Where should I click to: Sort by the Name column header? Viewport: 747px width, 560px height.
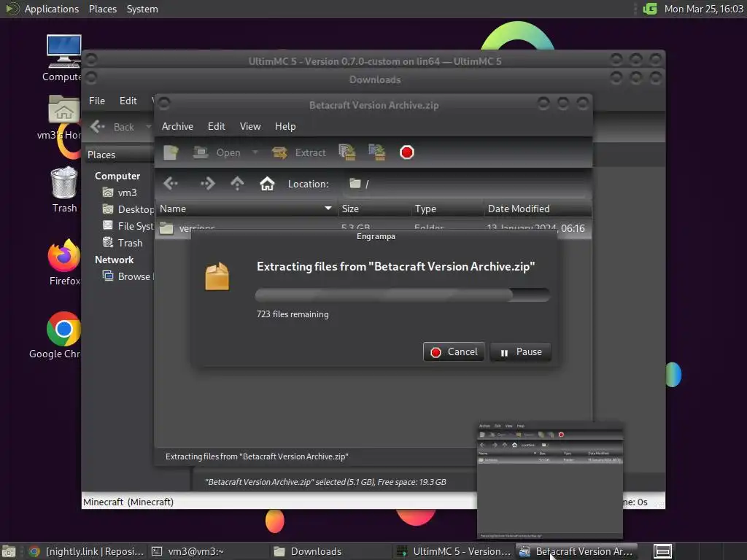[247, 209]
